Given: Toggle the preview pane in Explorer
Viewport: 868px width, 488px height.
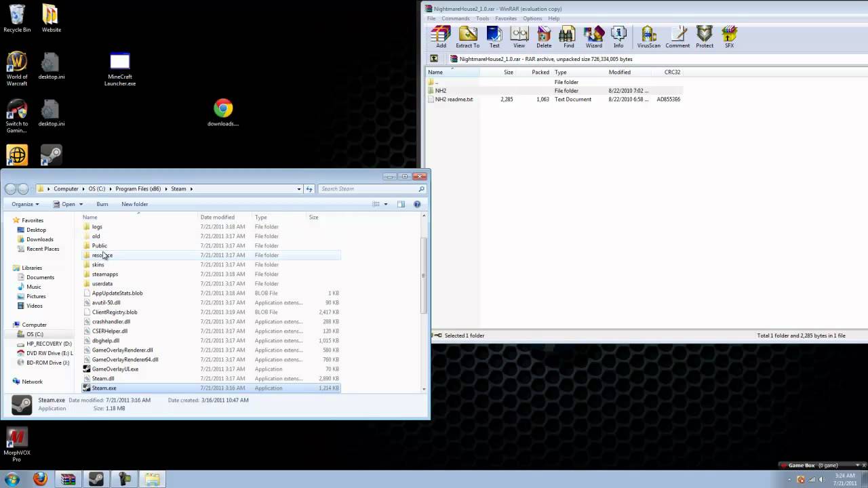Looking at the screenshot, I should (401, 204).
